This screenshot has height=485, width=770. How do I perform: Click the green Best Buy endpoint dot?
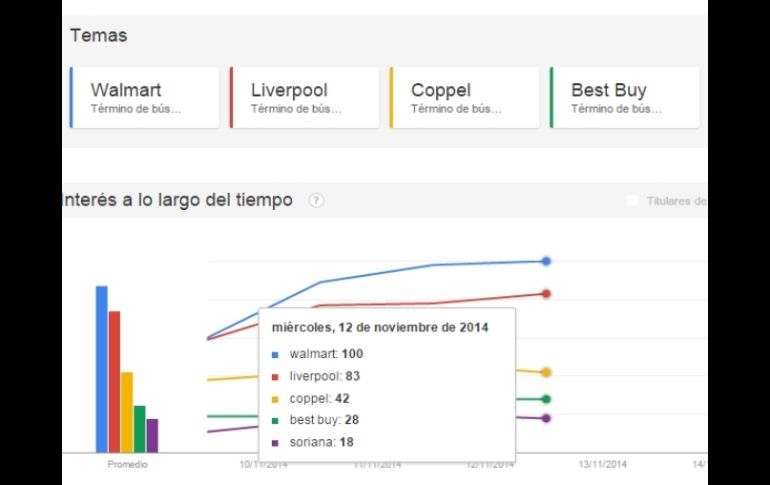pos(546,399)
